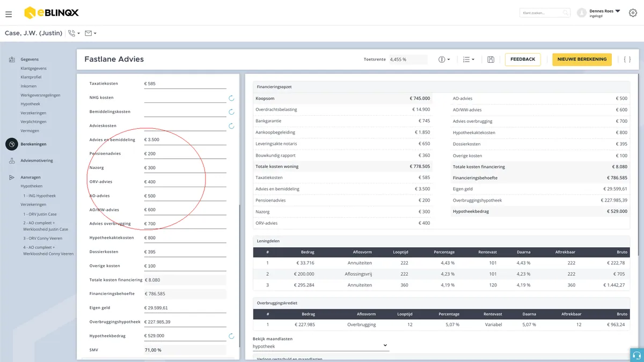Open the ING Hypotheek application link

(39, 196)
